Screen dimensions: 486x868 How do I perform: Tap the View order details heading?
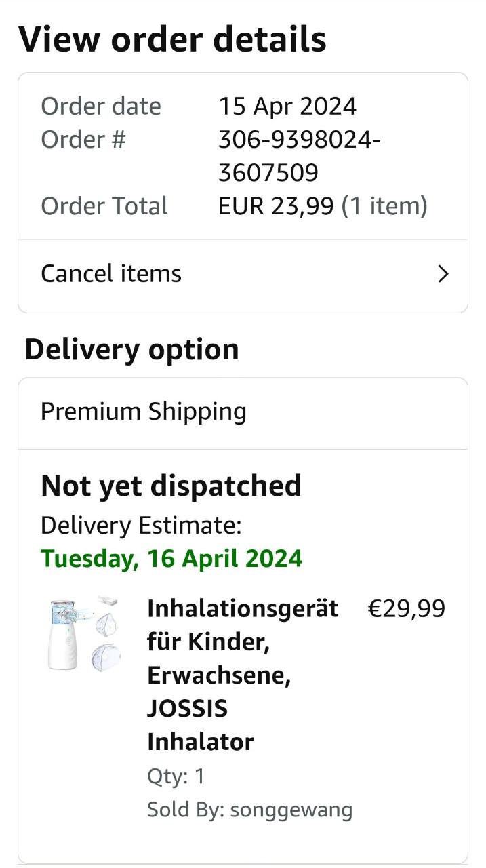172,40
